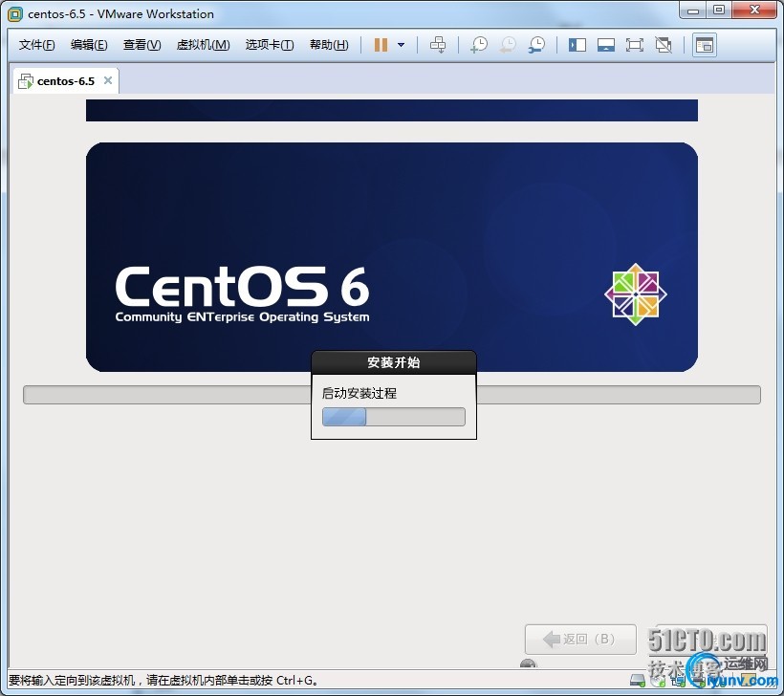Click the CD/DVD drive status icon
This screenshot has height=696, width=784.
click(658, 681)
